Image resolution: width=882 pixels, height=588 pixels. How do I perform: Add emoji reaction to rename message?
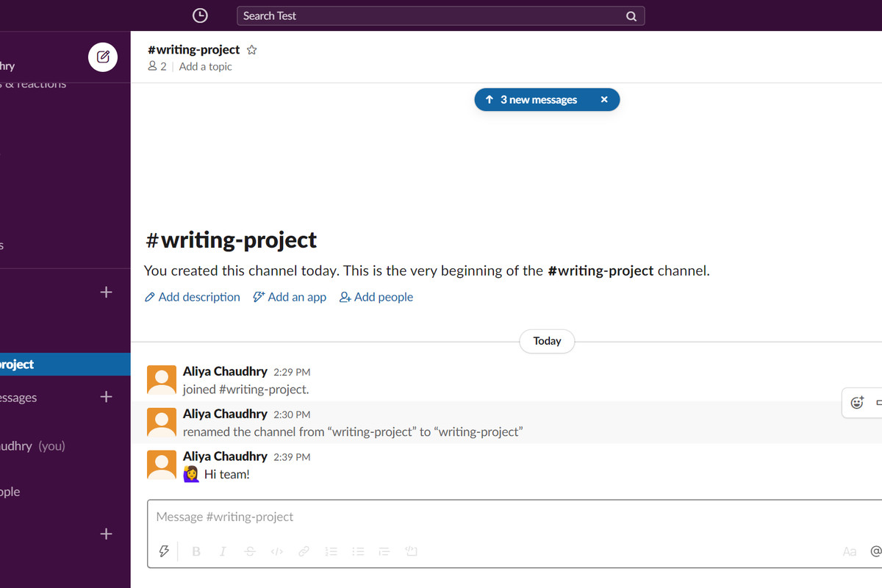[x=857, y=402]
